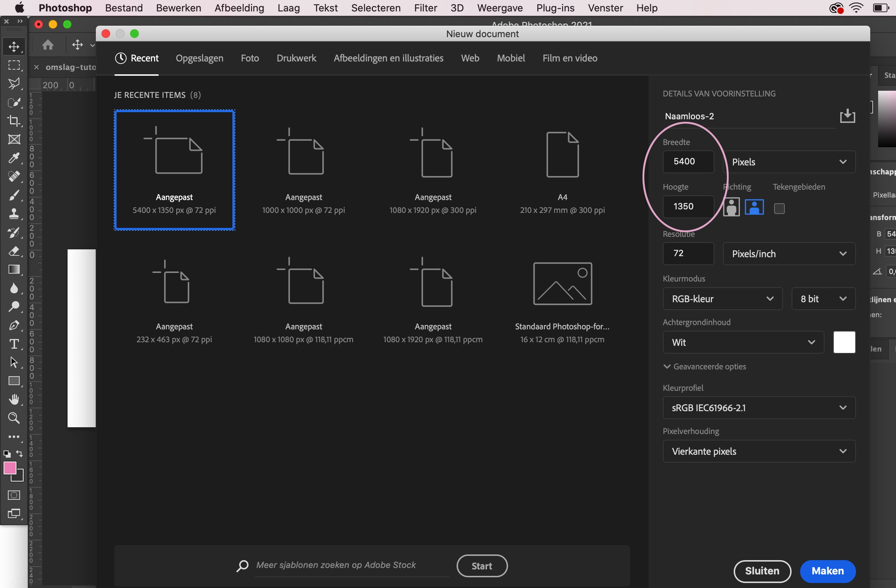Select the Crop tool in toolbar
This screenshot has height=588, width=896.
(x=14, y=121)
